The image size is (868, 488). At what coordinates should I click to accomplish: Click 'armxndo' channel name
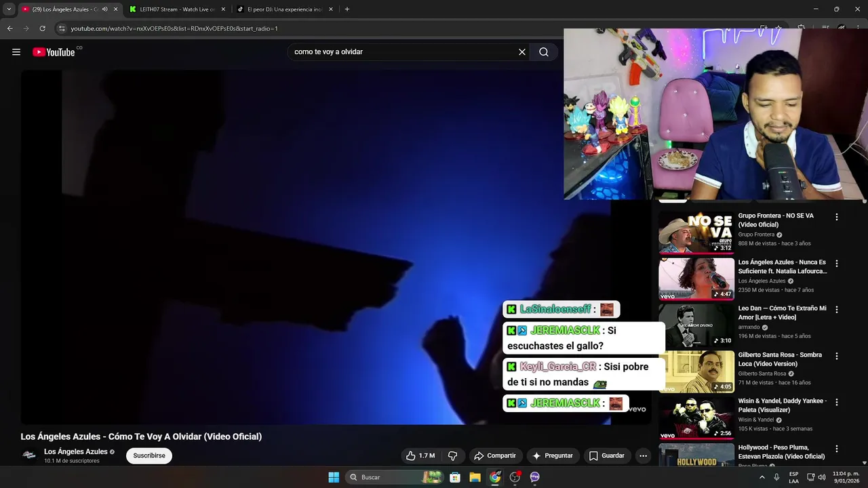pyautogui.click(x=749, y=327)
